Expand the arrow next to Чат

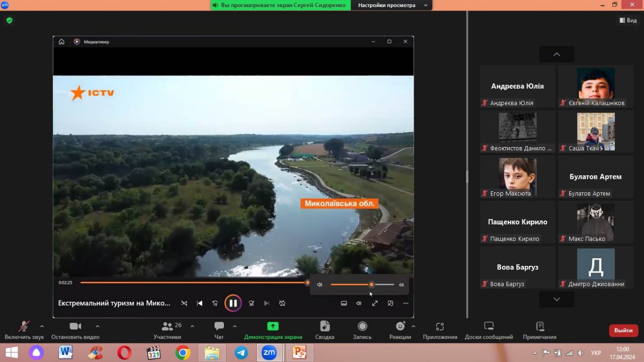[x=234, y=326]
